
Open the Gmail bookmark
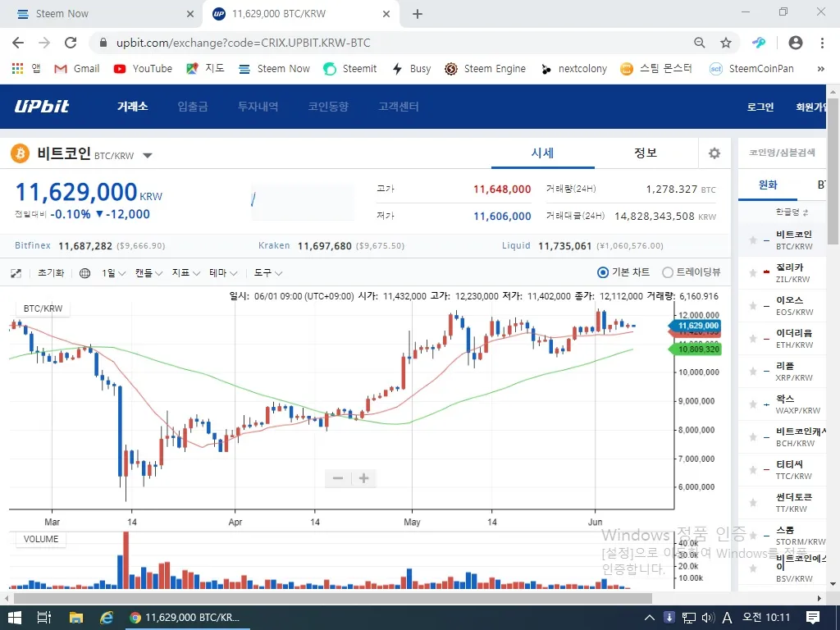click(77, 69)
